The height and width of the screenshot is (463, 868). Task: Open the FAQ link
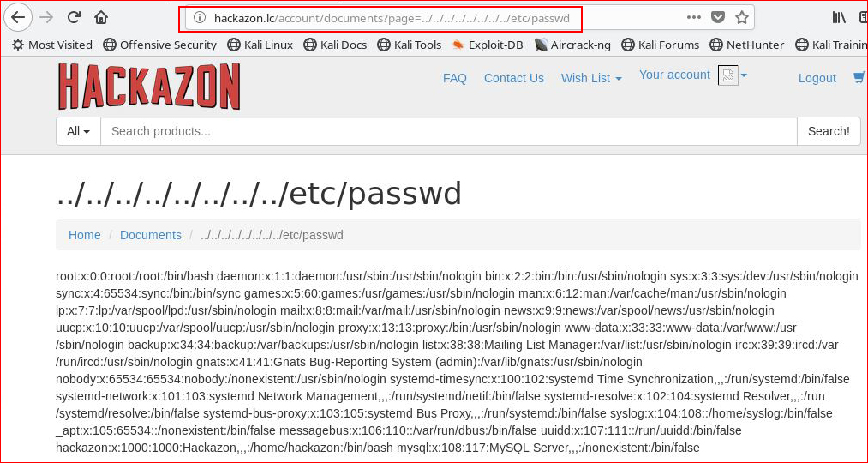(454, 78)
